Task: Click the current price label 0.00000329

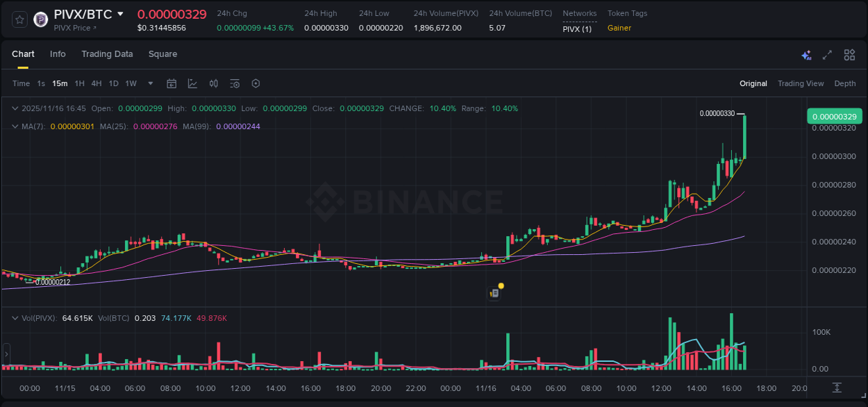Action: (x=834, y=116)
